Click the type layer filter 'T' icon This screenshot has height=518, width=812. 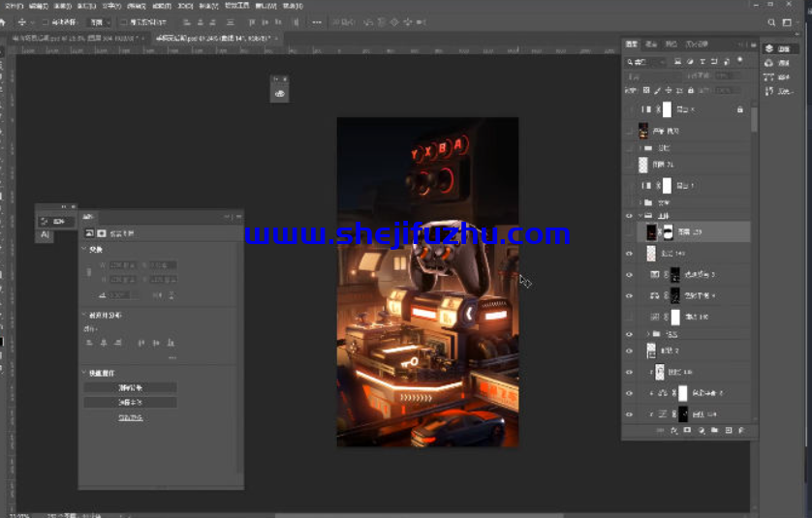pos(703,62)
